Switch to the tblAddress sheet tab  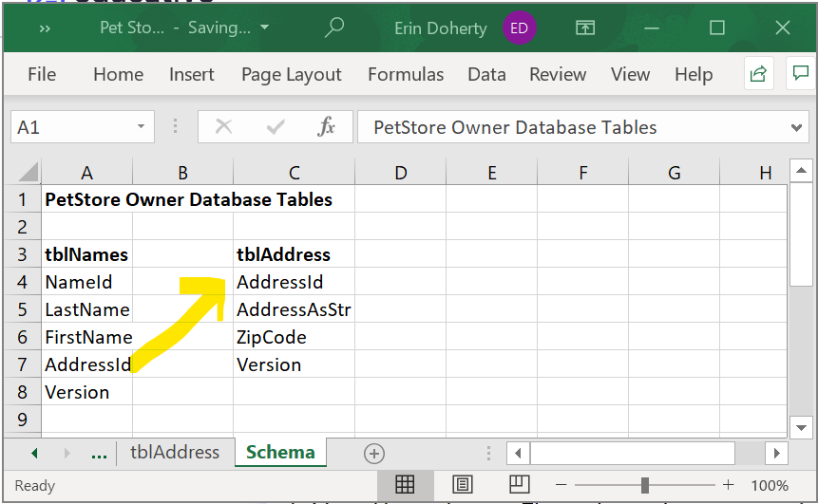pos(175,452)
